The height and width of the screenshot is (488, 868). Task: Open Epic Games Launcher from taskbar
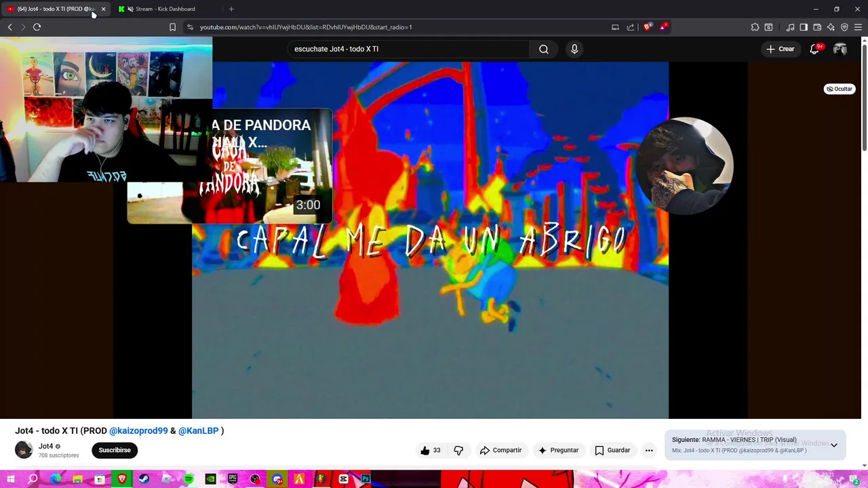pos(233,479)
